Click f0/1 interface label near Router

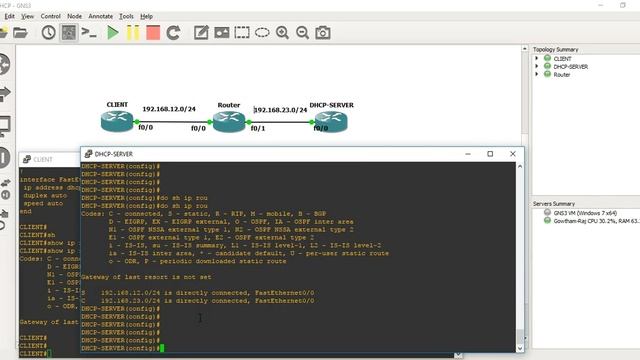(258, 128)
